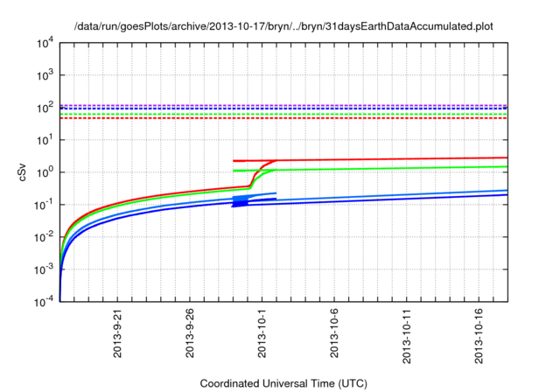
Task: Click the 10^-1 y-axis tick label
Action: pos(44,205)
